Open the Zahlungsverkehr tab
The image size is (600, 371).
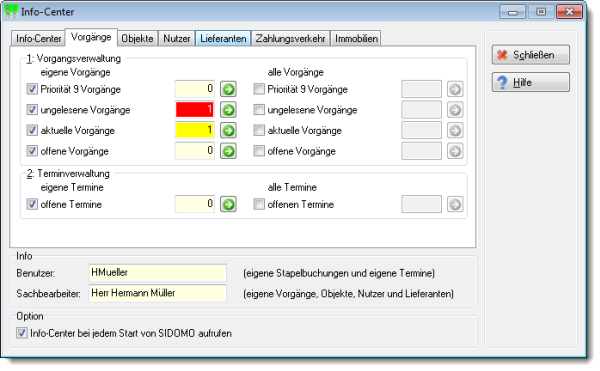coord(290,39)
